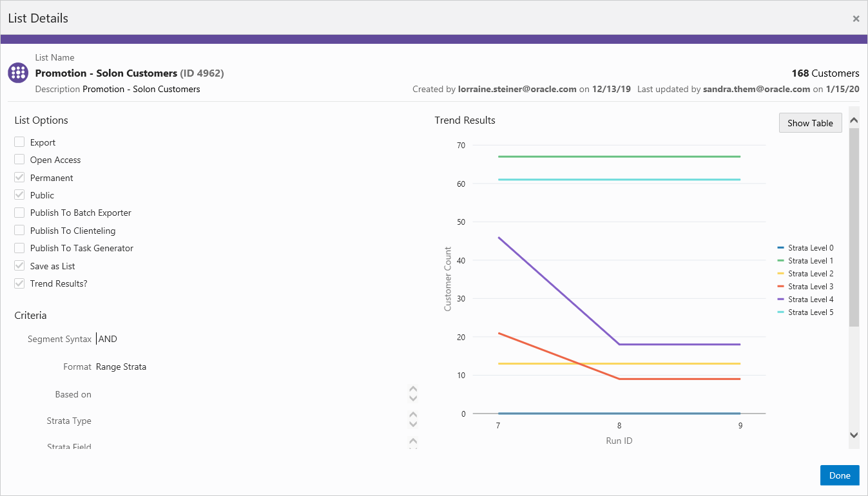
Task: Toggle the Save as List checkbox
Action: pyautogui.click(x=19, y=265)
